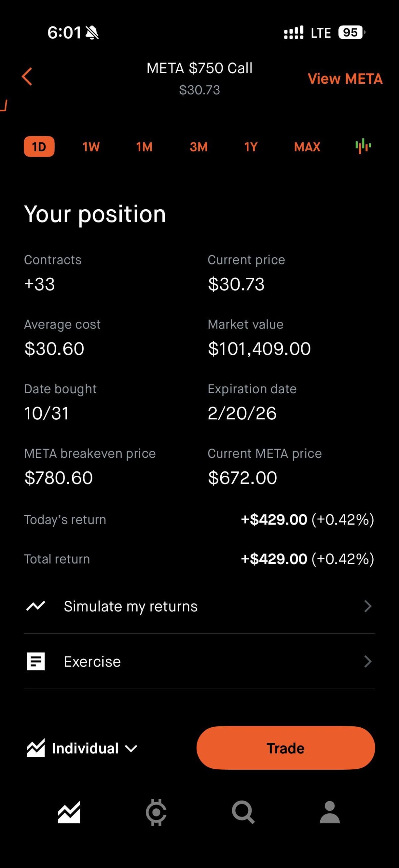Open the search magnifier tab
Screen dimensions: 399x868
[243, 812]
